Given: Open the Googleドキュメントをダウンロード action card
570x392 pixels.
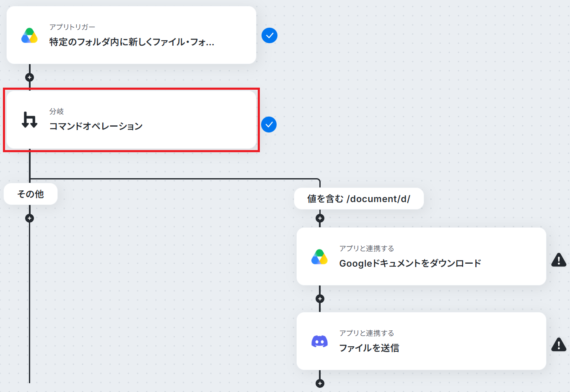Looking at the screenshot, I should click(x=421, y=257).
